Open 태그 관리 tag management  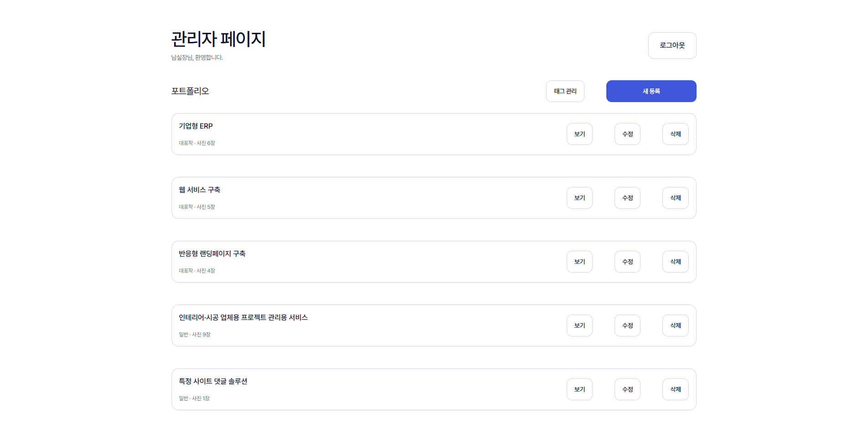point(565,91)
